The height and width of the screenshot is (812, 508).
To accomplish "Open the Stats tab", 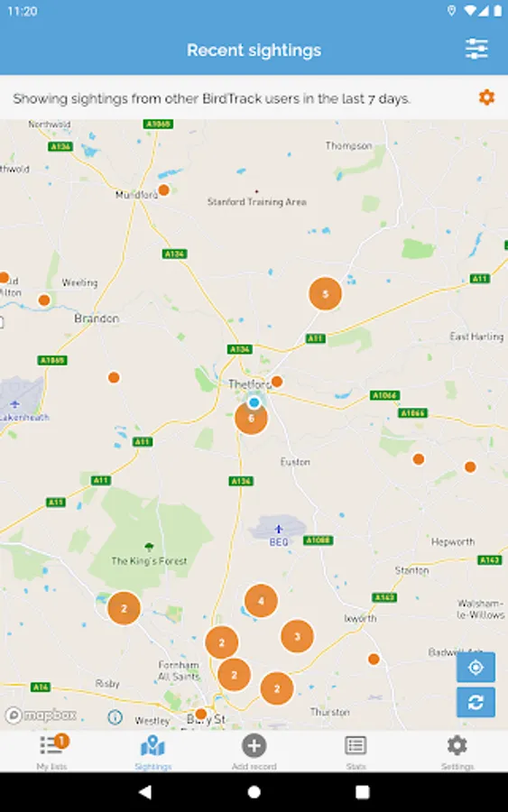I will [356, 752].
